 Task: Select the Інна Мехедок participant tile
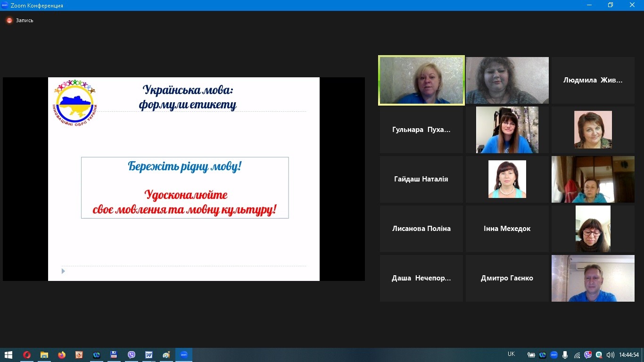point(507,229)
